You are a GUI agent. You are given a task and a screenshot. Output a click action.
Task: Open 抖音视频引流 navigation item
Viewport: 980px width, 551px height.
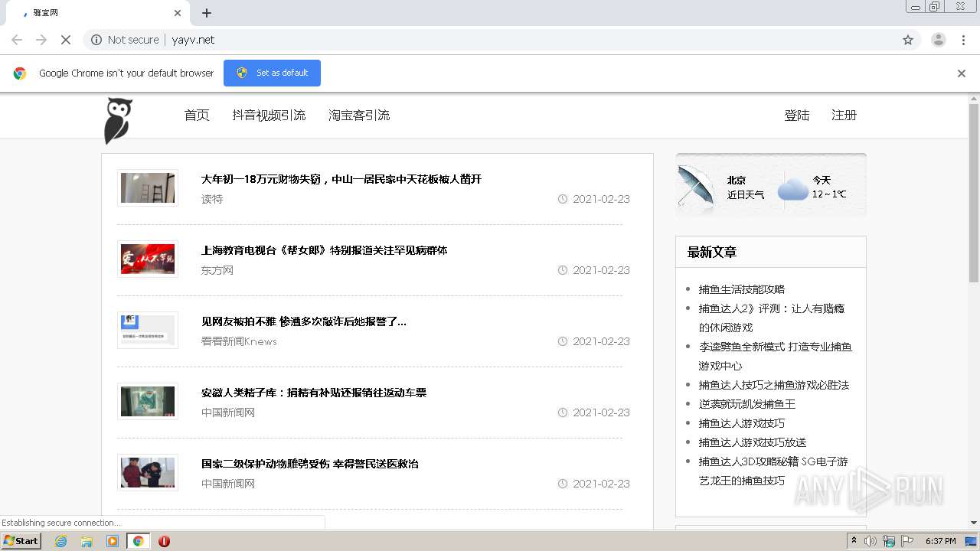click(269, 116)
